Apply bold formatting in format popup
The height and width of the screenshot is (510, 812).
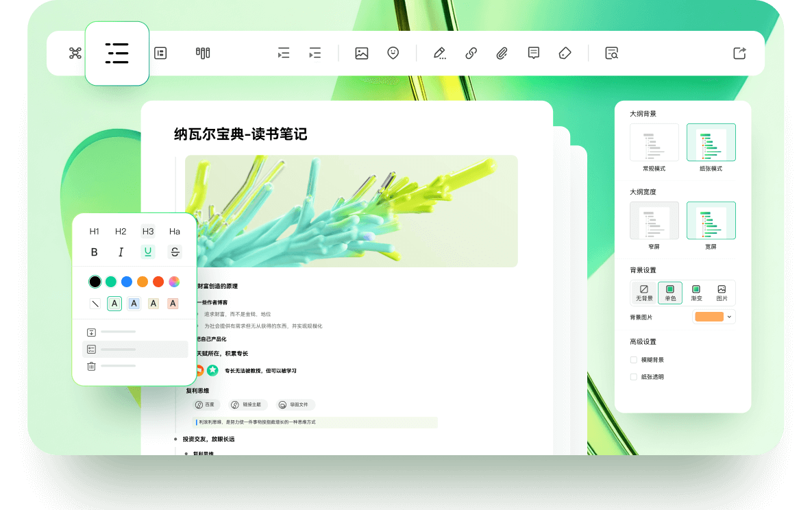coord(95,252)
